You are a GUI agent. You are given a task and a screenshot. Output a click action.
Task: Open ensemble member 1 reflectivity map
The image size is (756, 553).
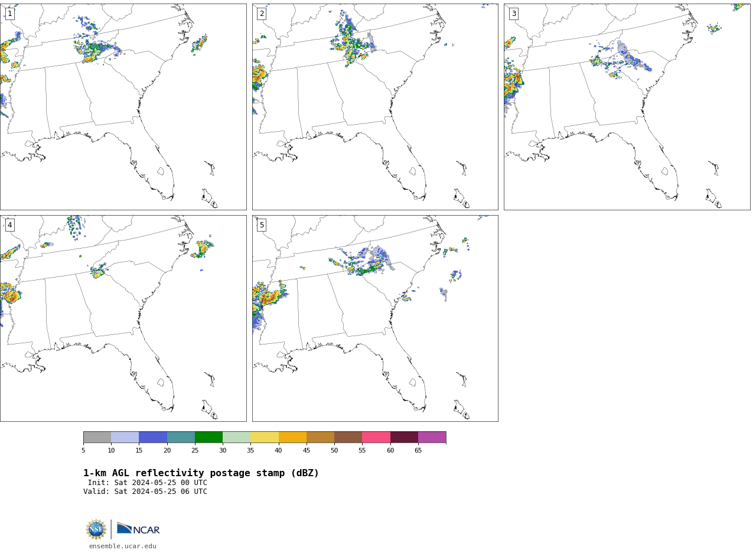pos(123,107)
